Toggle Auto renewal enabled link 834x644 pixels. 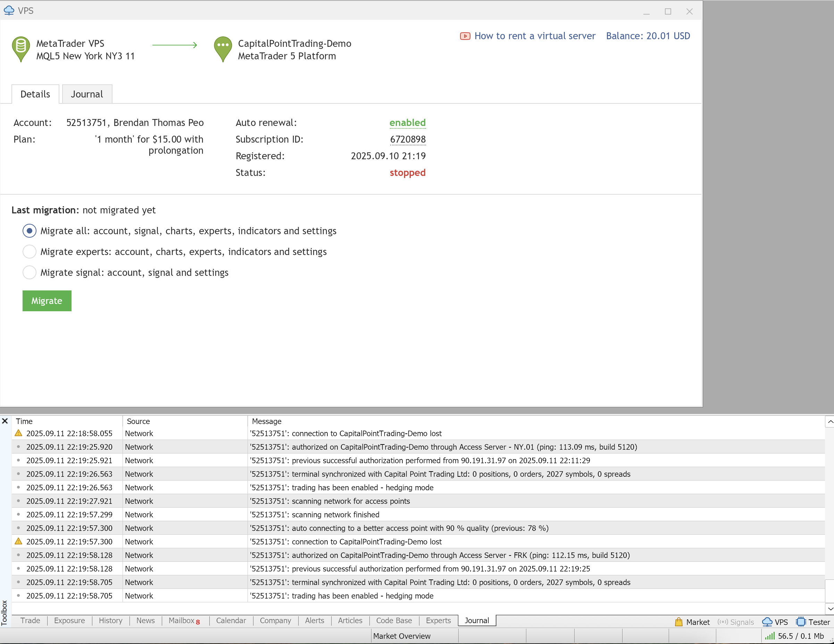click(408, 123)
